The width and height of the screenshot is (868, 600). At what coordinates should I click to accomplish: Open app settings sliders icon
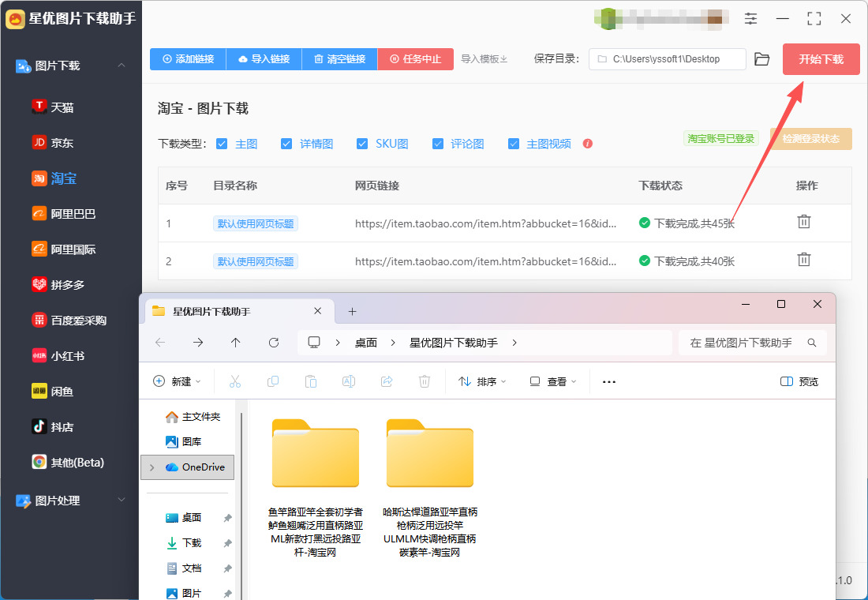click(750, 19)
